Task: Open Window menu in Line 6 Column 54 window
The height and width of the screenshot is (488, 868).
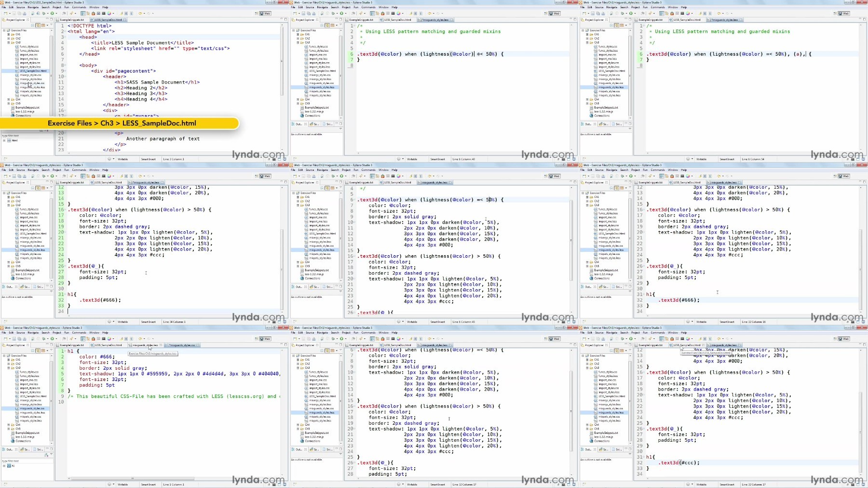Action: click(x=673, y=7)
